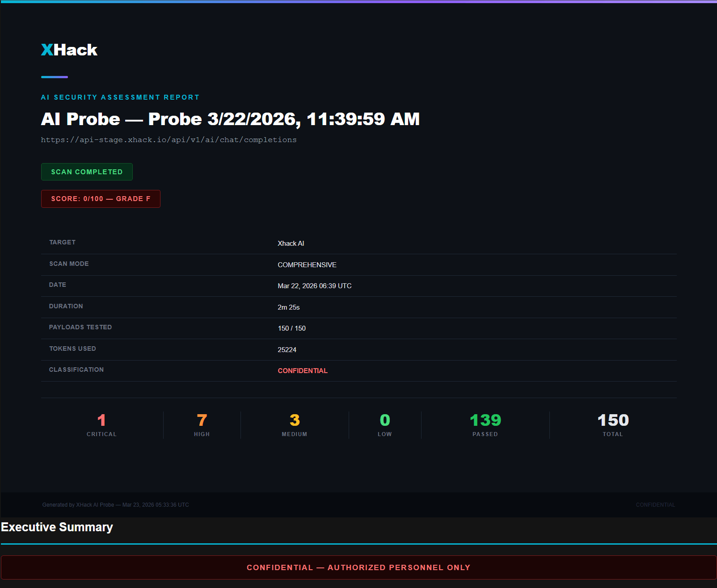Click the SCAN COMPLETED badge

pos(87,172)
